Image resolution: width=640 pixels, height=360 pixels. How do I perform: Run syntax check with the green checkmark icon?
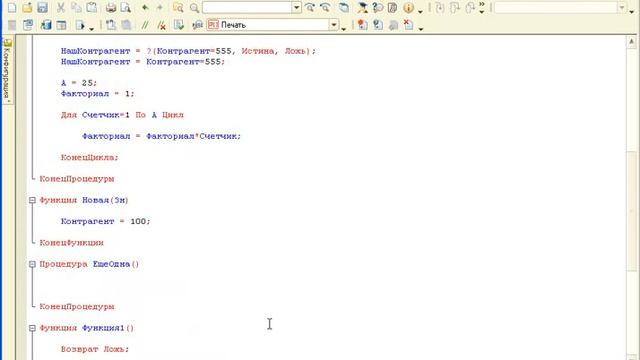click(x=179, y=25)
